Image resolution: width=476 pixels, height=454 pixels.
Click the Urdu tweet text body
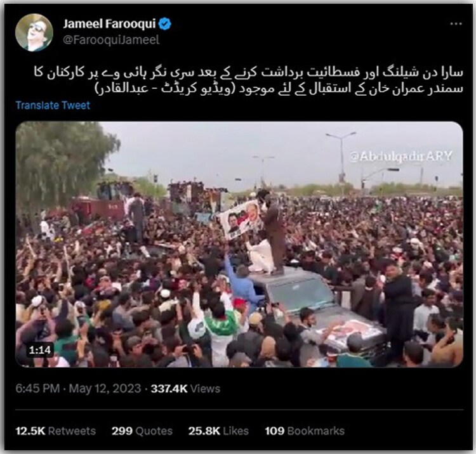(248, 81)
